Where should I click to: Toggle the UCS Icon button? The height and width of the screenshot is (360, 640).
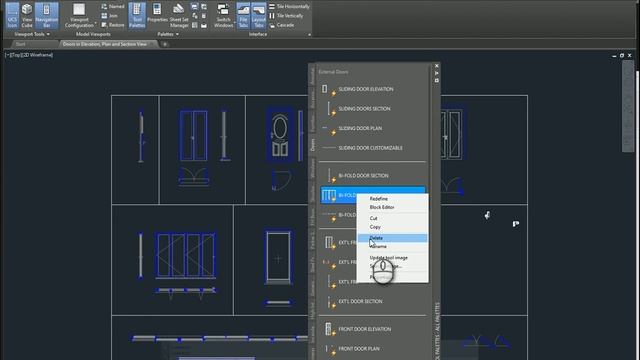(x=12, y=16)
